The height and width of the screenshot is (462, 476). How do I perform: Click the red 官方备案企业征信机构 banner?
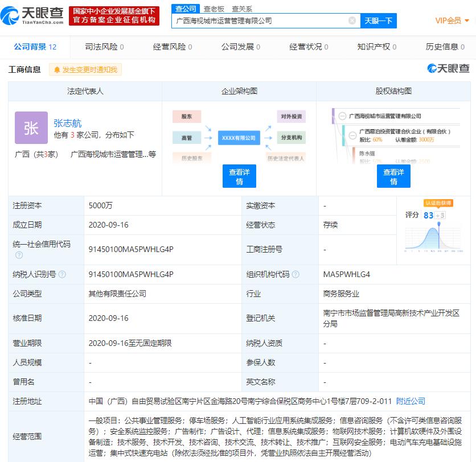click(x=114, y=16)
